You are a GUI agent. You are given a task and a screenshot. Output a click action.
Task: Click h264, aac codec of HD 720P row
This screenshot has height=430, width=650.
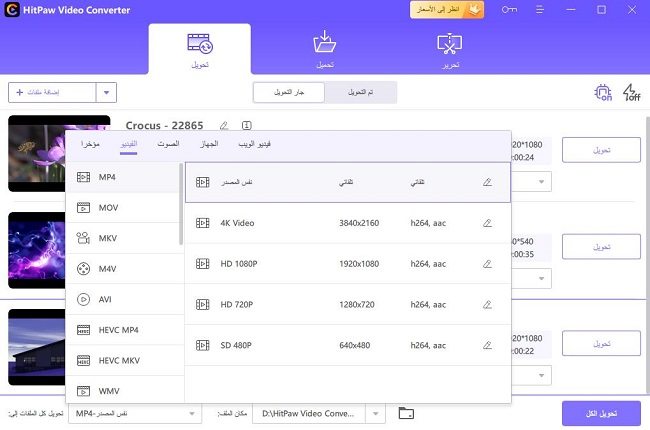point(428,305)
